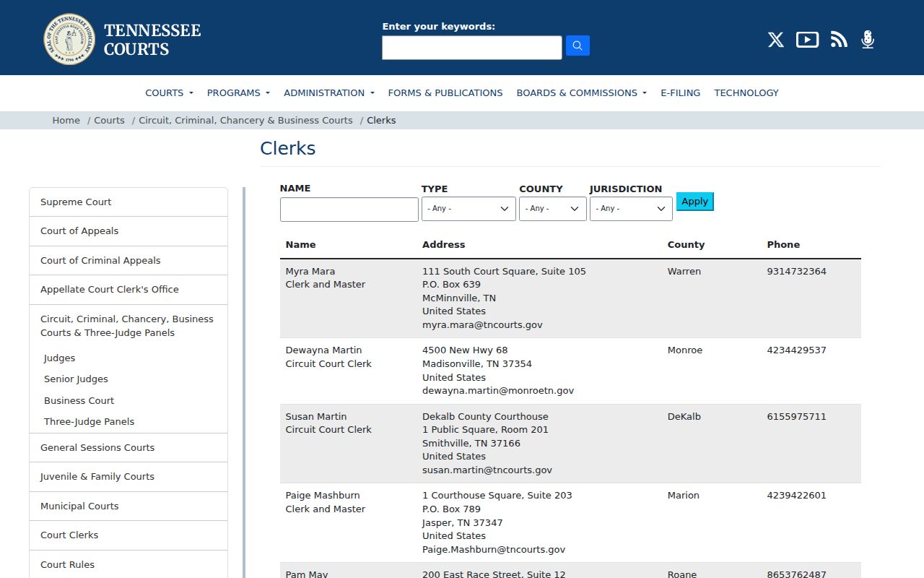The width and height of the screenshot is (924, 578).
Task: Open Three-Judge Panels sidebar sub-link
Action: pos(89,422)
